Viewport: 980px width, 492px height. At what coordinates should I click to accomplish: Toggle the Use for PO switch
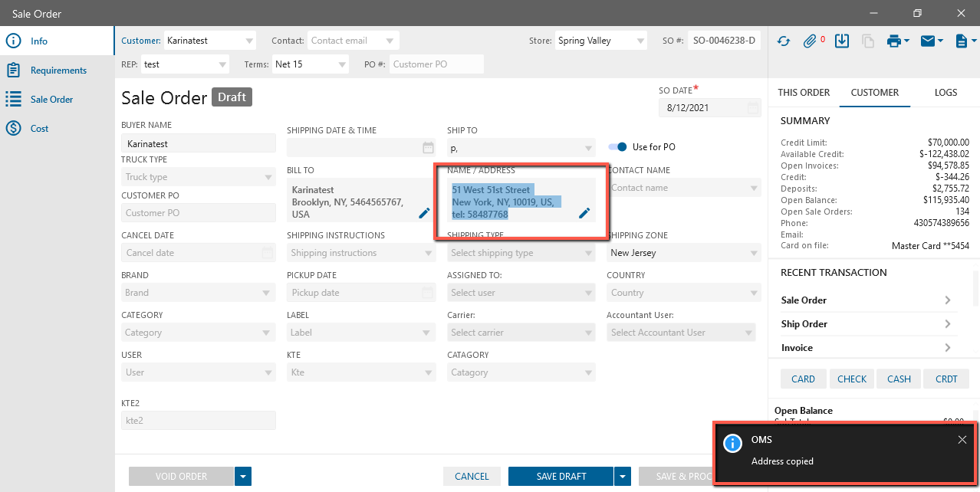pyautogui.click(x=617, y=147)
